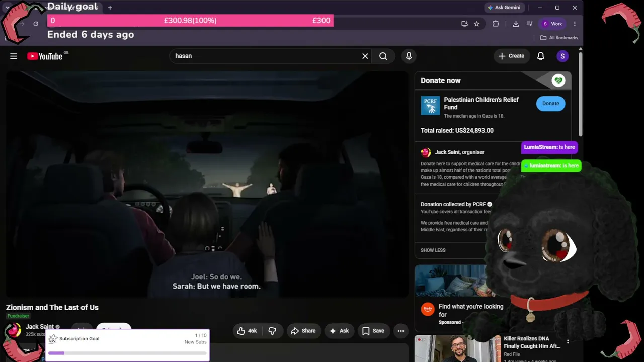Click the Fundraiser badge
The height and width of the screenshot is (362, 644).
pos(18,316)
